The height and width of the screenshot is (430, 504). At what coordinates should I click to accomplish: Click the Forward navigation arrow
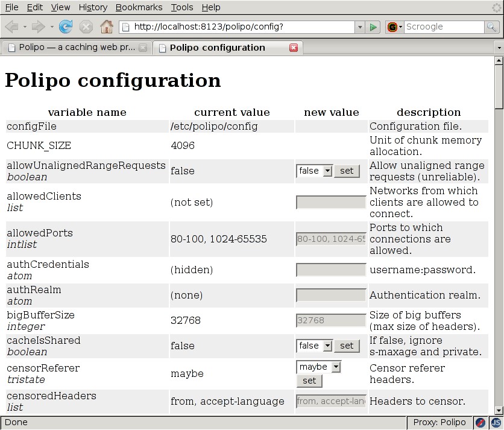point(38,27)
